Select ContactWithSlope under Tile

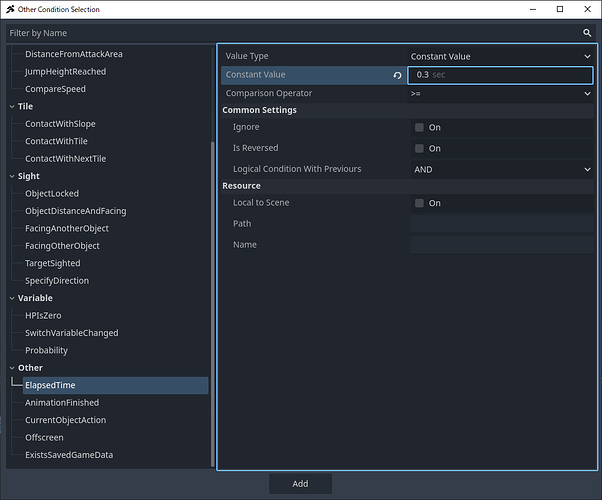[x=60, y=124]
